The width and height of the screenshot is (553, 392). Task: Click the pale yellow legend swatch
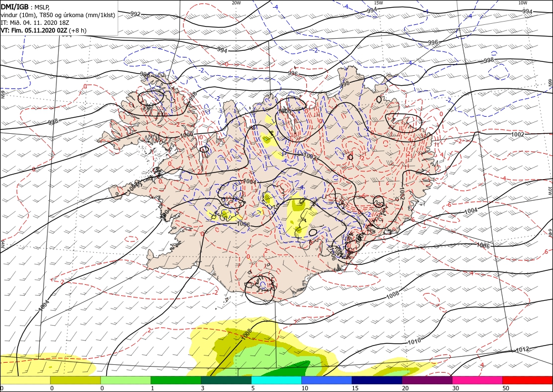click(25, 380)
